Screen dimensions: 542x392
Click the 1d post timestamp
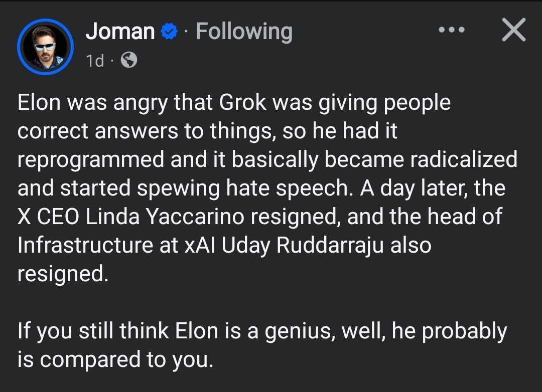click(95, 61)
